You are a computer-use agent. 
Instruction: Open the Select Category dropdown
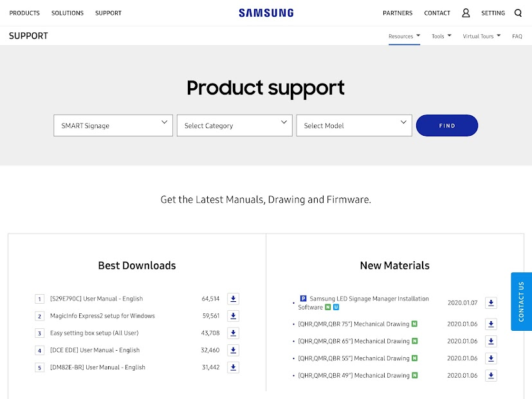coord(234,125)
